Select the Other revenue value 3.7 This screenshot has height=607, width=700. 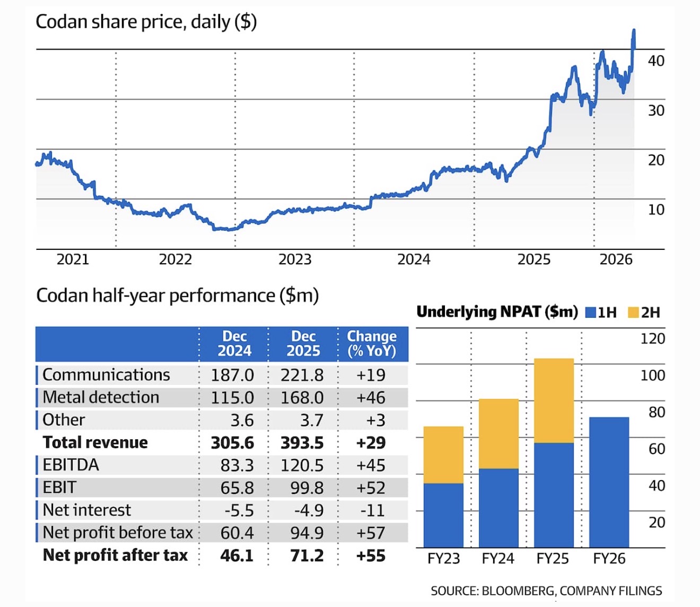pyautogui.click(x=311, y=420)
